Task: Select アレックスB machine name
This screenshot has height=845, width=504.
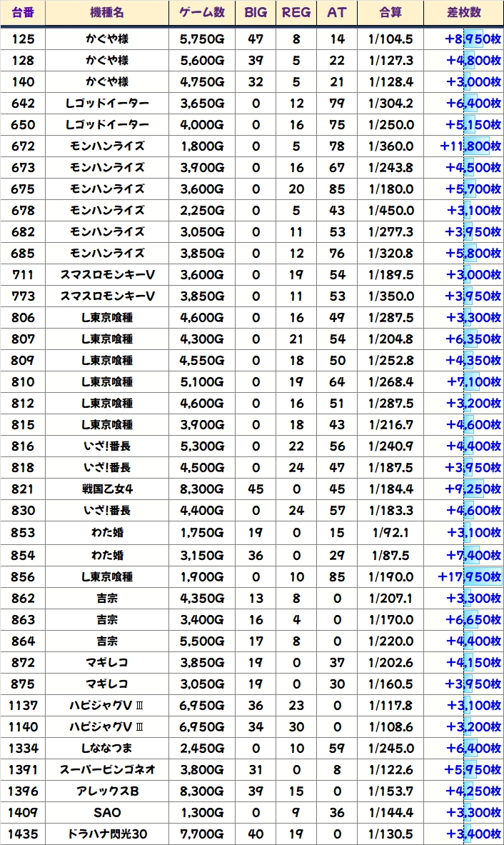Action: [107, 791]
